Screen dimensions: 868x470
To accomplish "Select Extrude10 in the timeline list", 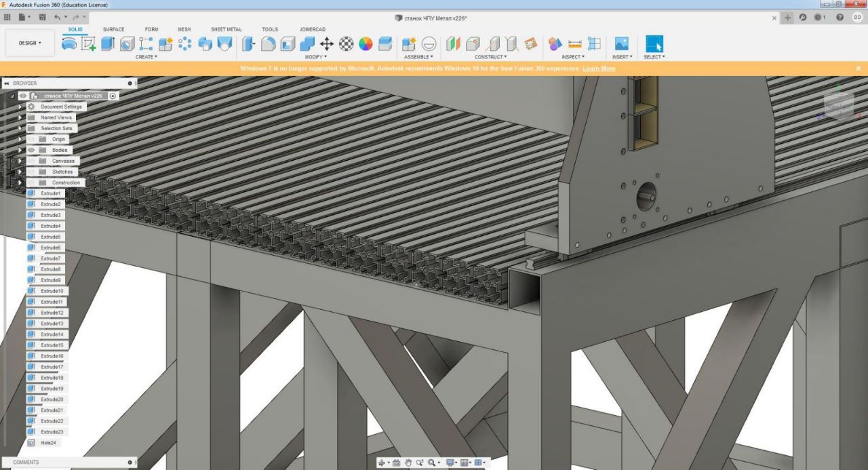I will tap(52, 291).
